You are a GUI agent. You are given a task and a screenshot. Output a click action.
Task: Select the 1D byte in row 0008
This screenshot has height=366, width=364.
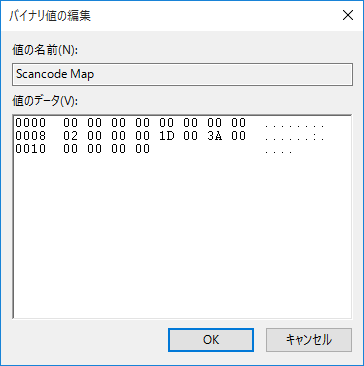point(166,136)
